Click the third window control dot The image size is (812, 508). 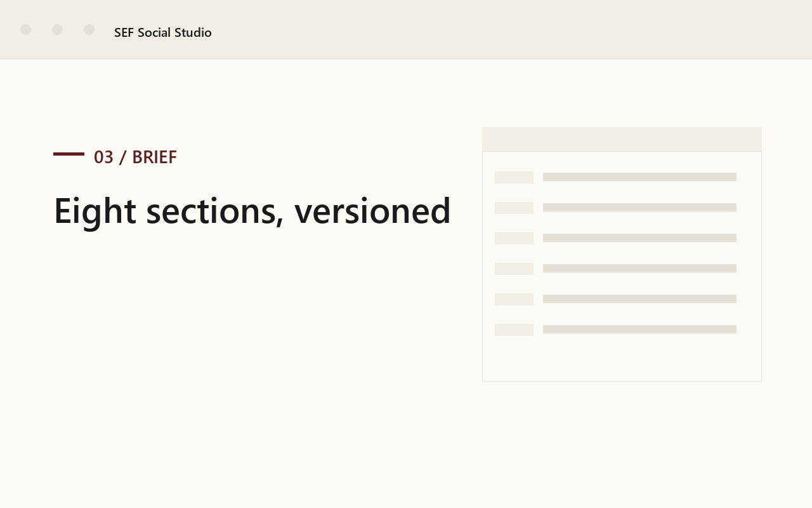click(x=89, y=30)
